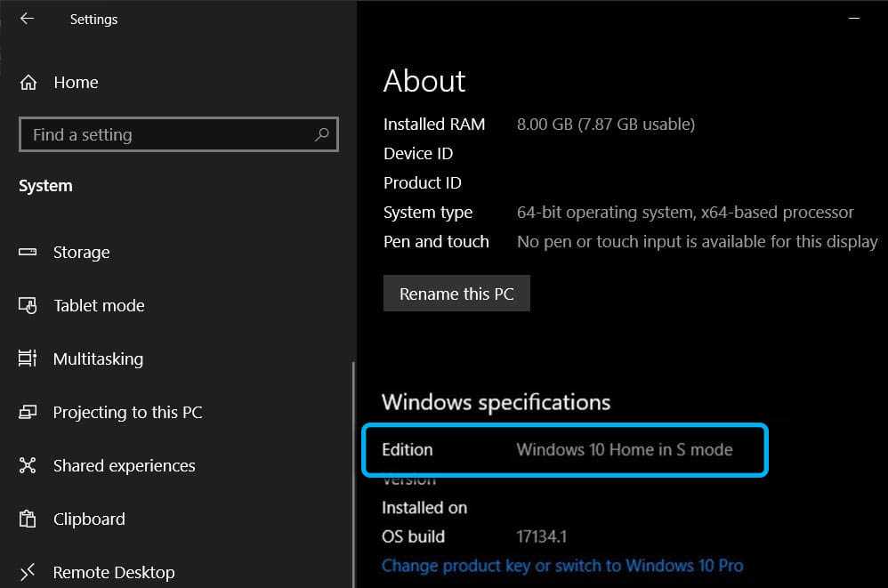The image size is (888, 588).
Task: Click the OS build value 17134.1
Action: pyautogui.click(x=541, y=537)
